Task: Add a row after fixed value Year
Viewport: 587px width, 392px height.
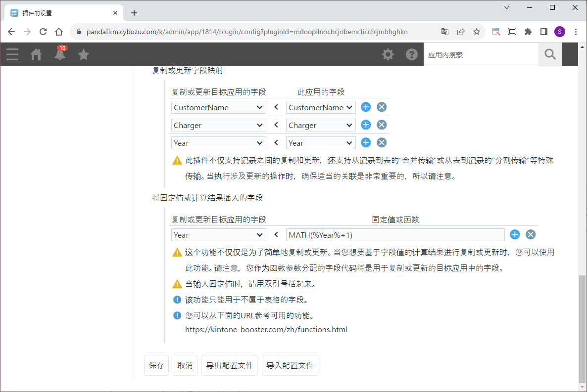Action: pyautogui.click(x=515, y=235)
